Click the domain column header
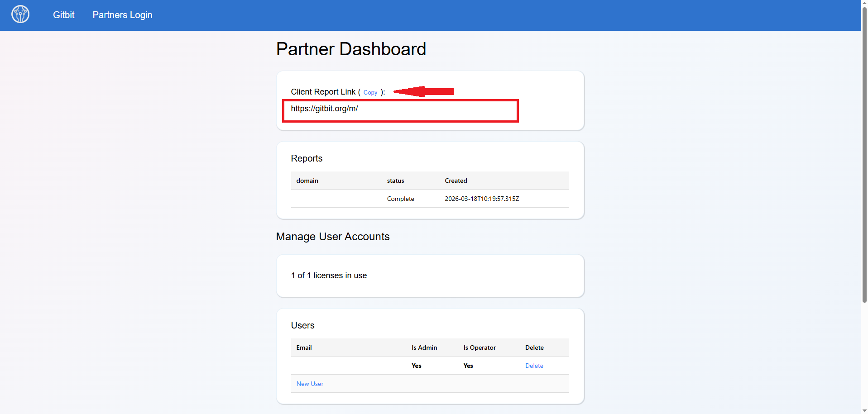868x414 pixels. coord(307,181)
